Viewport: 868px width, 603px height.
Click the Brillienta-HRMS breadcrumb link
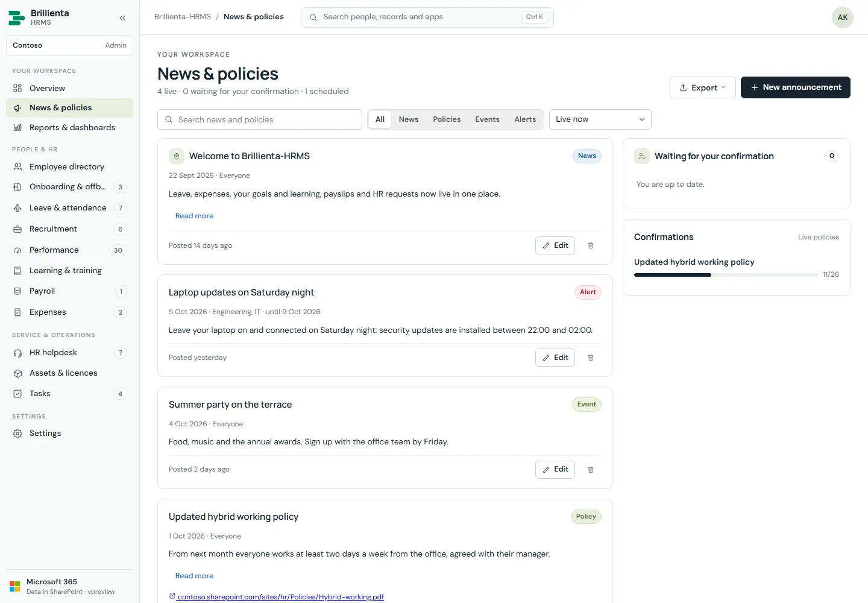click(x=183, y=17)
